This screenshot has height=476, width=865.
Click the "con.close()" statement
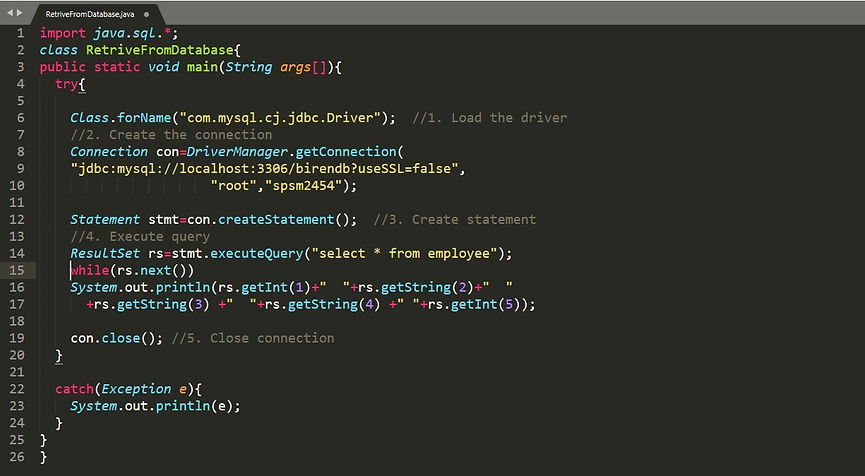(117, 339)
